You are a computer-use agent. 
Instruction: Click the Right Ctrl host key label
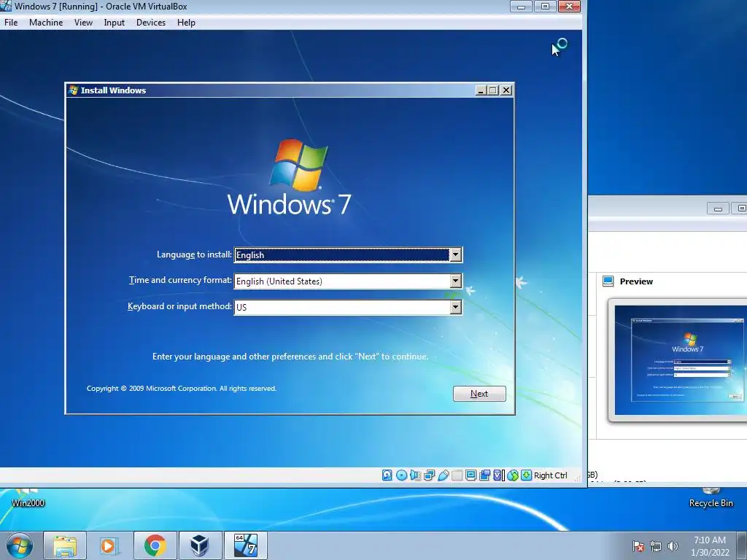(x=550, y=475)
